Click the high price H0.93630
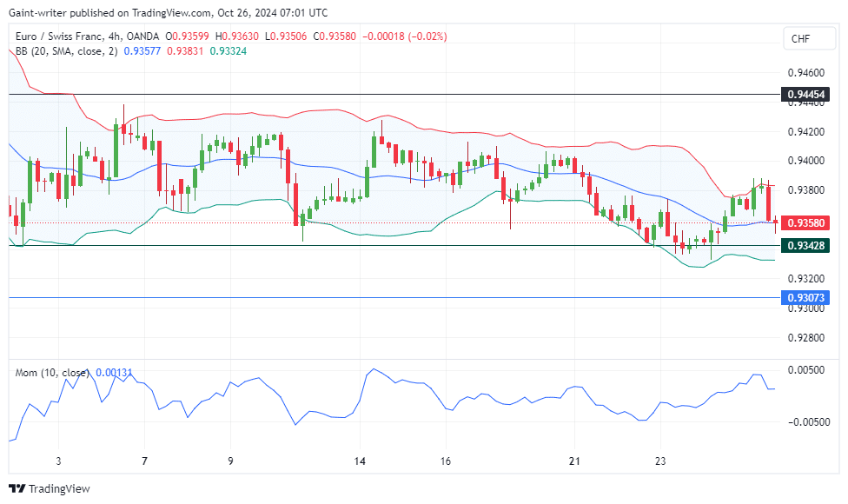 coord(237,36)
